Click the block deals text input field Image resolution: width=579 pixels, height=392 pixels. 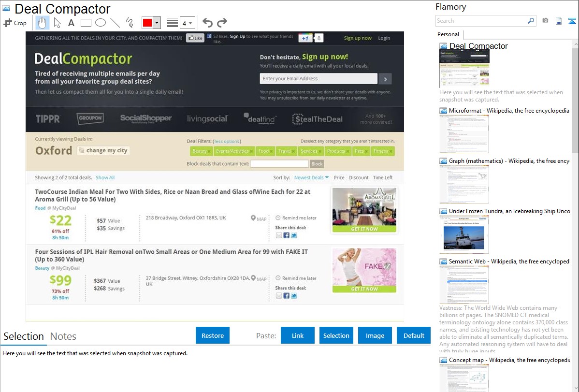(x=279, y=164)
